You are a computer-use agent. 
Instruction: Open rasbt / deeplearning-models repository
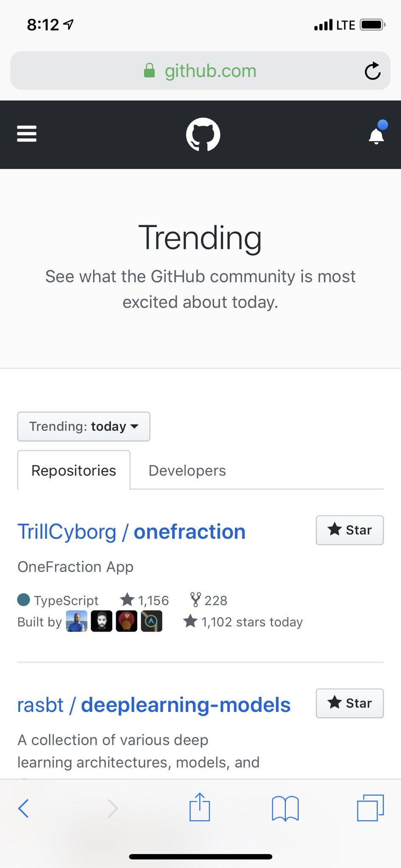153,705
